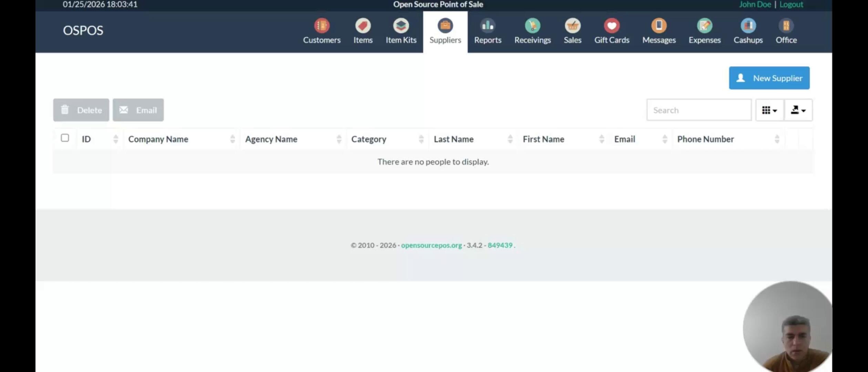Open the Customers module icon
The width and height of the screenshot is (868, 372).
[x=321, y=26]
